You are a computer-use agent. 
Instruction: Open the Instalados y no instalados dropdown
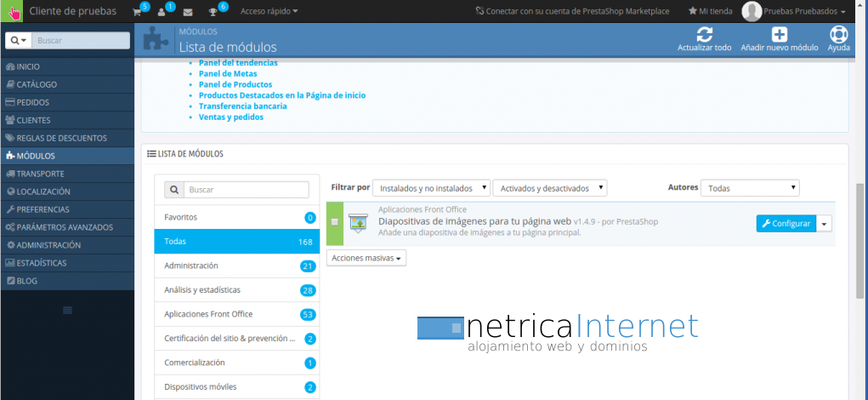tap(432, 188)
